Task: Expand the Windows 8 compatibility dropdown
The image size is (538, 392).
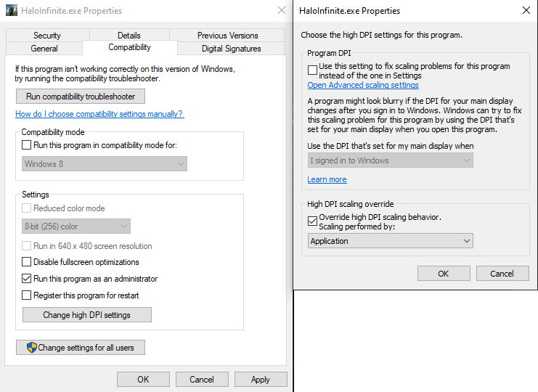Action: pyautogui.click(x=105, y=164)
